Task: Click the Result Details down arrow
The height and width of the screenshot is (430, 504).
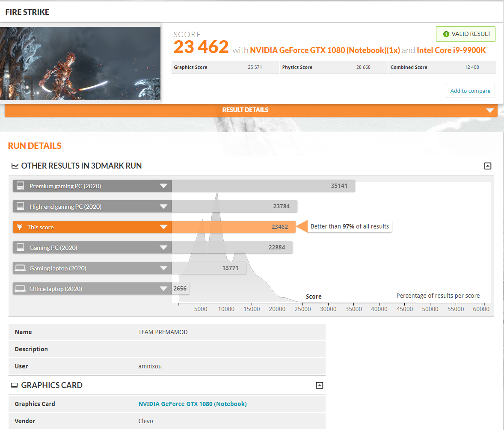Action: pyautogui.click(x=489, y=110)
